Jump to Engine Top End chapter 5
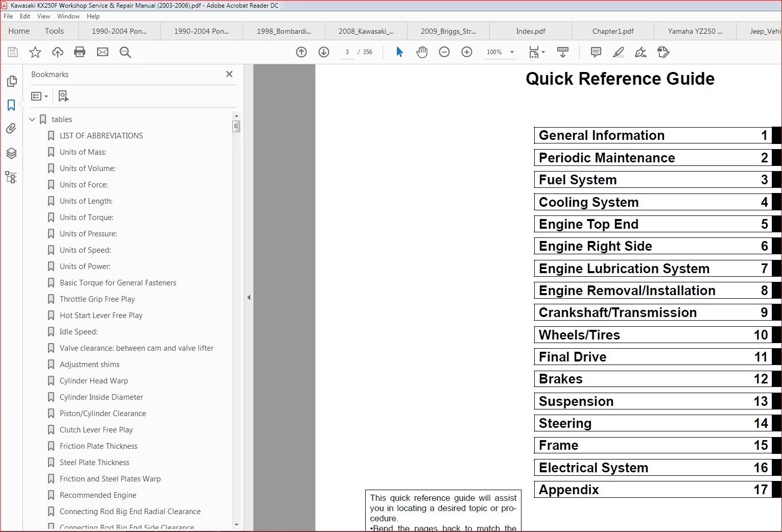The image size is (782, 532). [x=653, y=224]
